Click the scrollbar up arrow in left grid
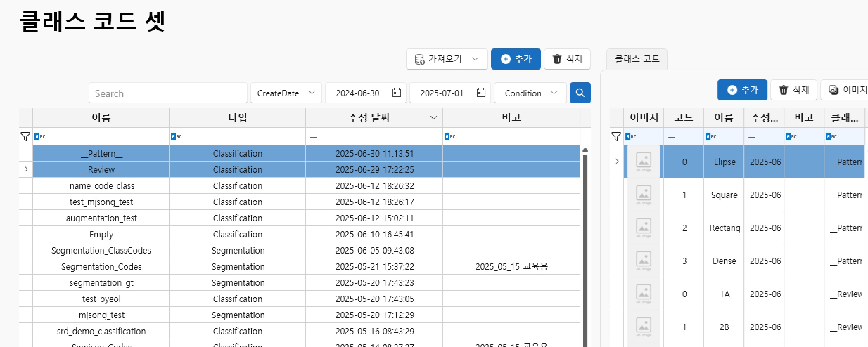 point(585,150)
